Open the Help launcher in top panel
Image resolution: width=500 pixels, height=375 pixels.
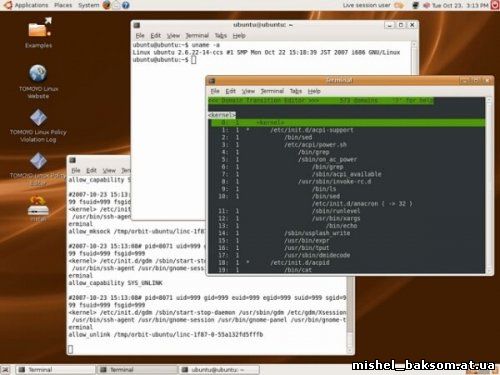[125, 5]
